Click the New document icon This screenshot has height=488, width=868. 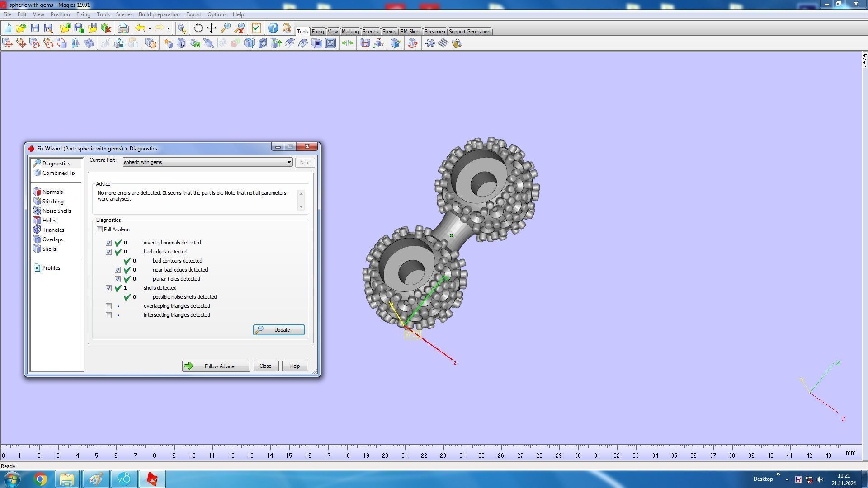[8, 28]
